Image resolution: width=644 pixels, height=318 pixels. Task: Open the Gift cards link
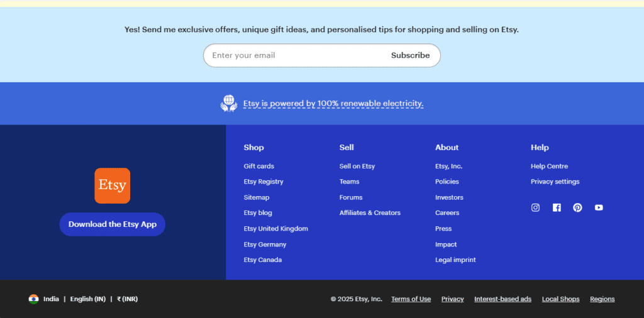[258, 166]
